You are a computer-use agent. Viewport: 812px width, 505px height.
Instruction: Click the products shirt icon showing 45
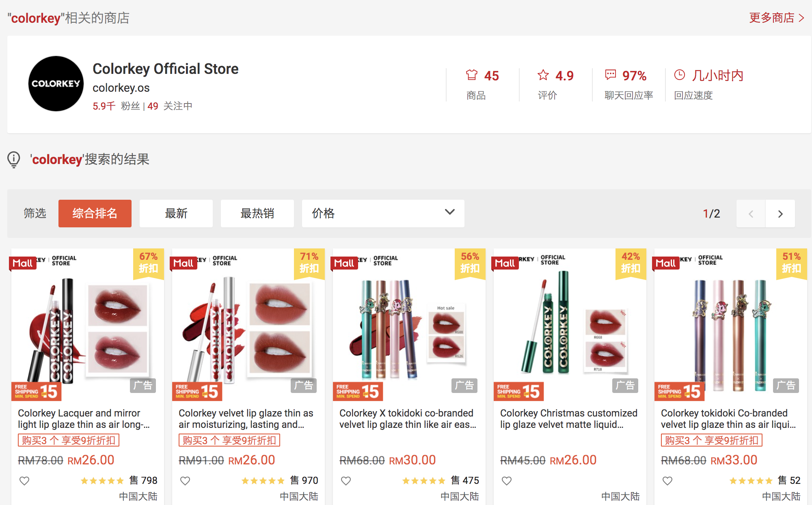click(471, 75)
